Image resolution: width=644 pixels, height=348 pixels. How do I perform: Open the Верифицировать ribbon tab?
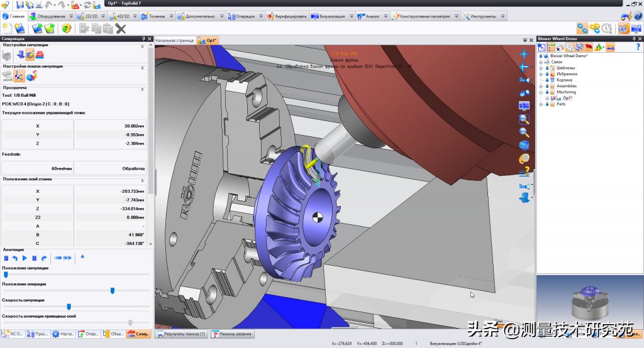(287, 16)
